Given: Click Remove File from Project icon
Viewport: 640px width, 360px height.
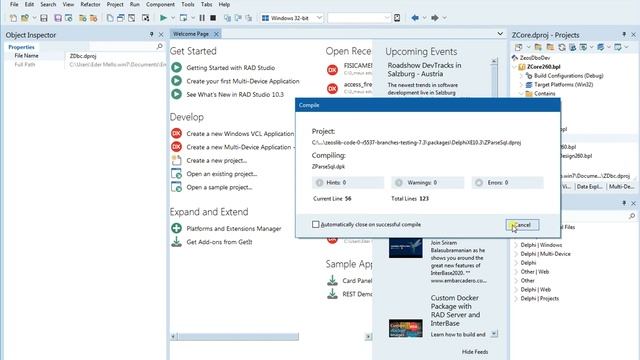Looking at the screenshot, I should pyautogui.click(x=93, y=18).
